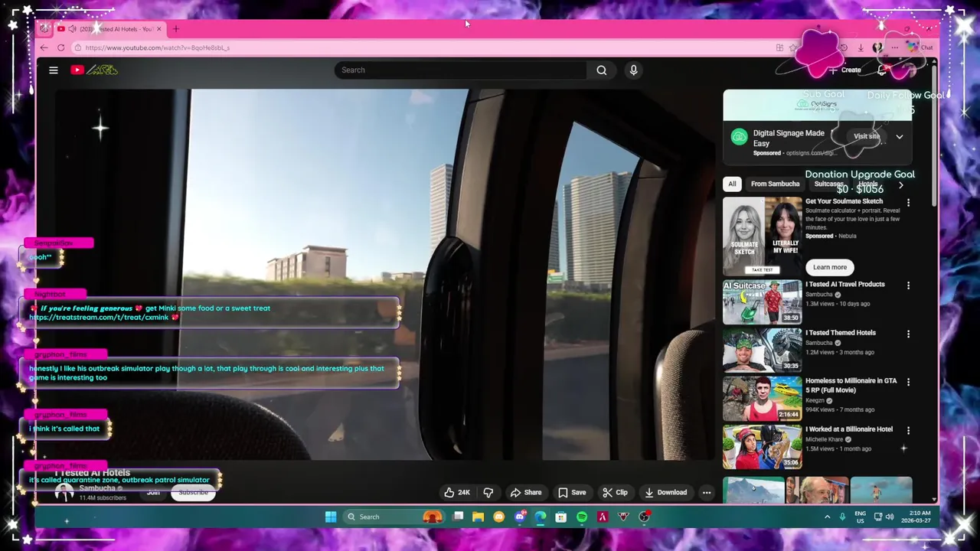Open Discord from the taskbar
This screenshot has width=980, height=551.
[x=520, y=517]
